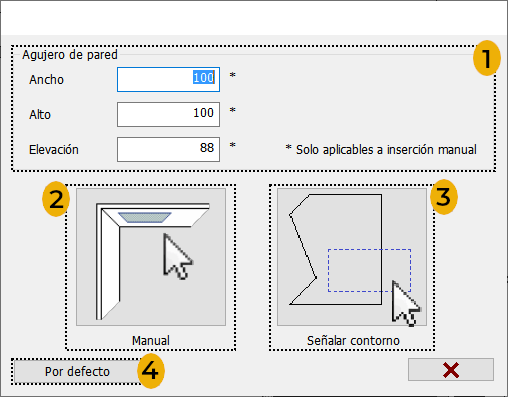Choose the Manual wall hole insertion icon
The width and height of the screenshot is (508, 397).
(151, 257)
